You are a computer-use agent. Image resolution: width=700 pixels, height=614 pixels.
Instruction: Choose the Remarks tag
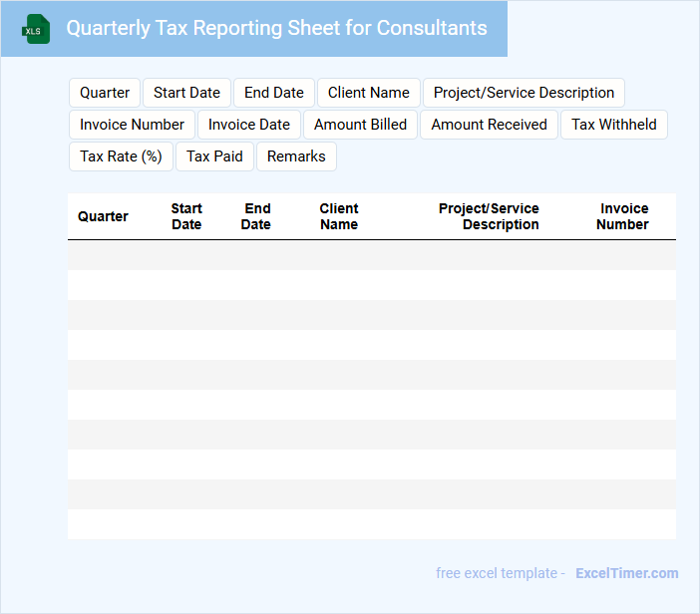(x=296, y=156)
